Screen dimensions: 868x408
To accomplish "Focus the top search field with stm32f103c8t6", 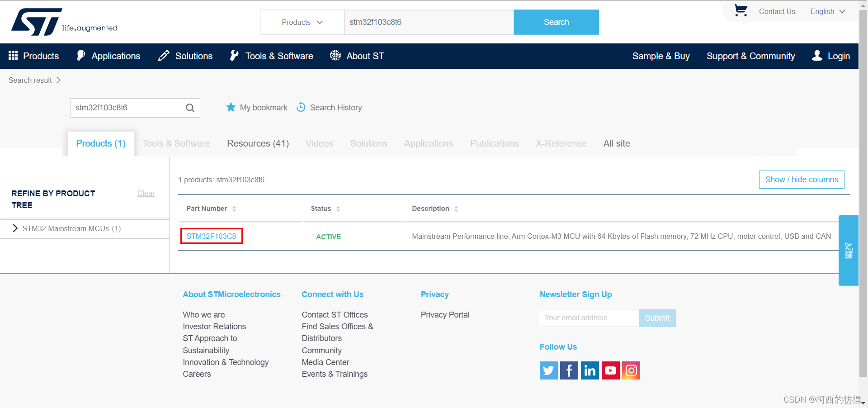I will pos(429,22).
